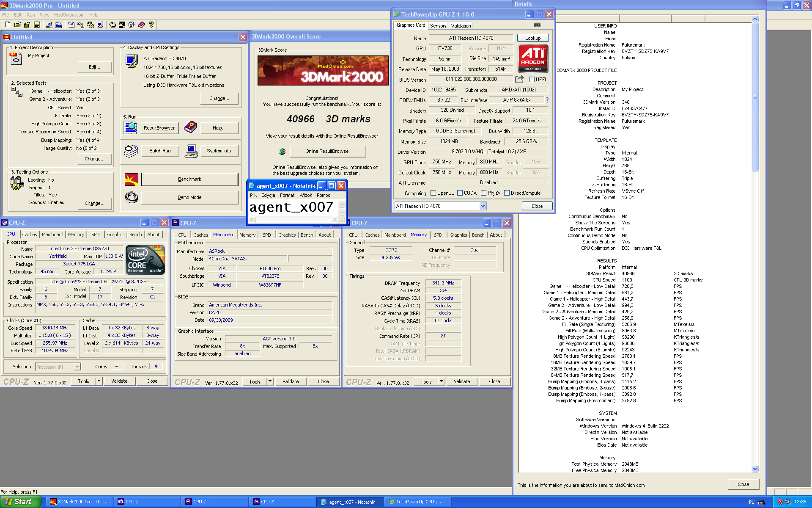Expand Tools dropdown arrow in Memory CPU-Z window
This screenshot has width=812, height=508.
pos(441,381)
